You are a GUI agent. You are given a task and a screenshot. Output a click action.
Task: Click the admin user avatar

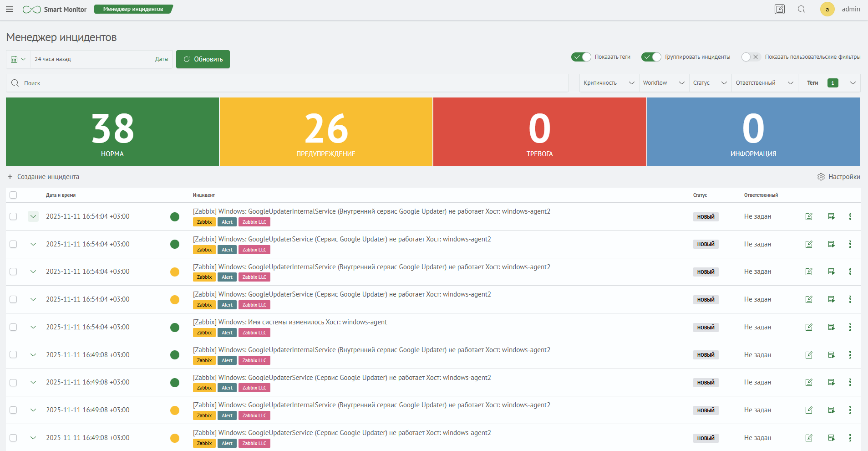(x=827, y=9)
